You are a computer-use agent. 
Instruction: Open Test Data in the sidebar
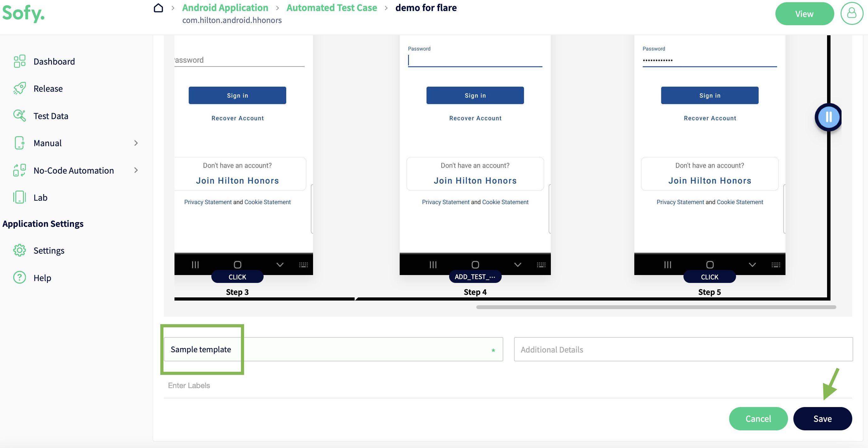[x=50, y=116]
